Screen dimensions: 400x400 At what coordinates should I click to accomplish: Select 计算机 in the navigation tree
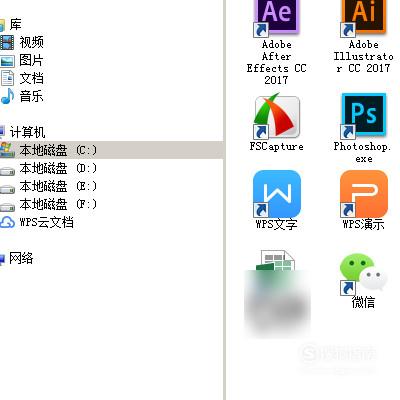(x=27, y=132)
